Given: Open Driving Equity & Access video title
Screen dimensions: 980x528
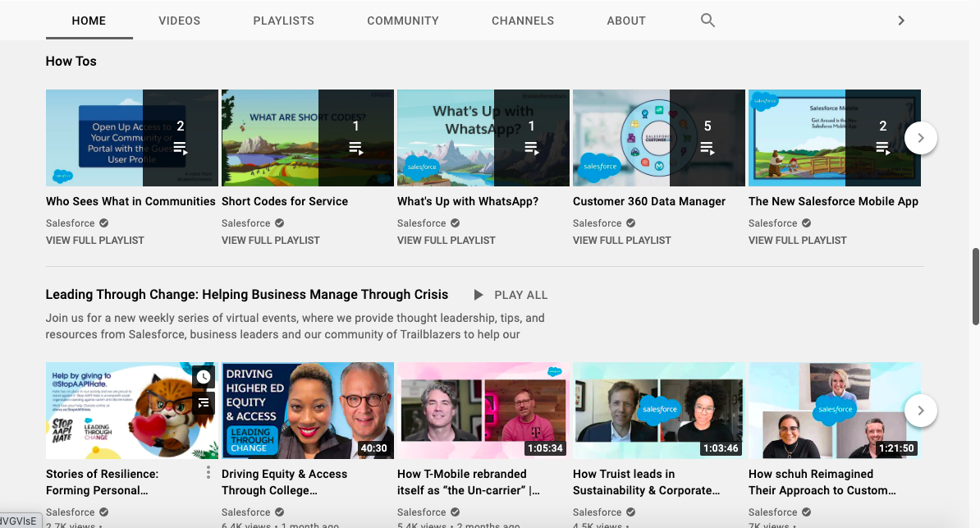Looking at the screenshot, I should (x=284, y=482).
